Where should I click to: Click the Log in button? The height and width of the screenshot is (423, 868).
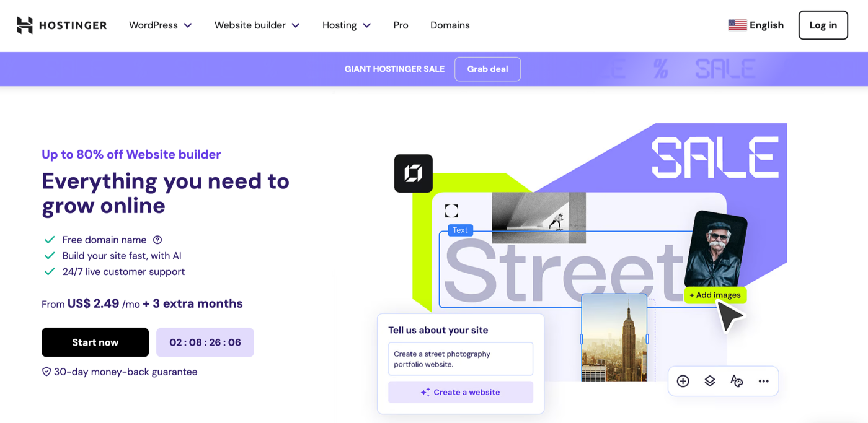[x=823, y=25]
